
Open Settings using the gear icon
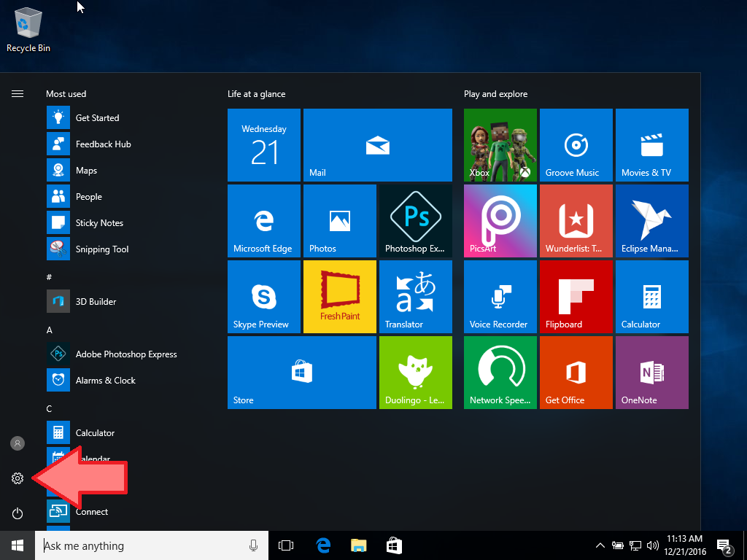pyautogui.click(x=18, y=478)
